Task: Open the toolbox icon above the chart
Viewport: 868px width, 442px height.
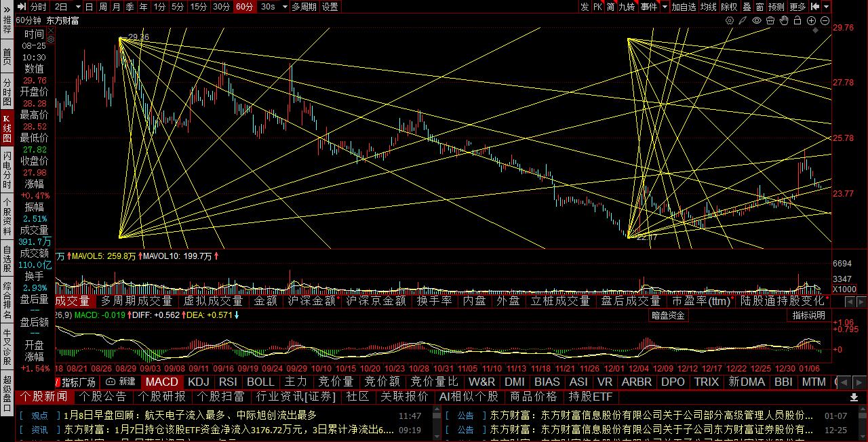Action: click(x=770, y=20)
